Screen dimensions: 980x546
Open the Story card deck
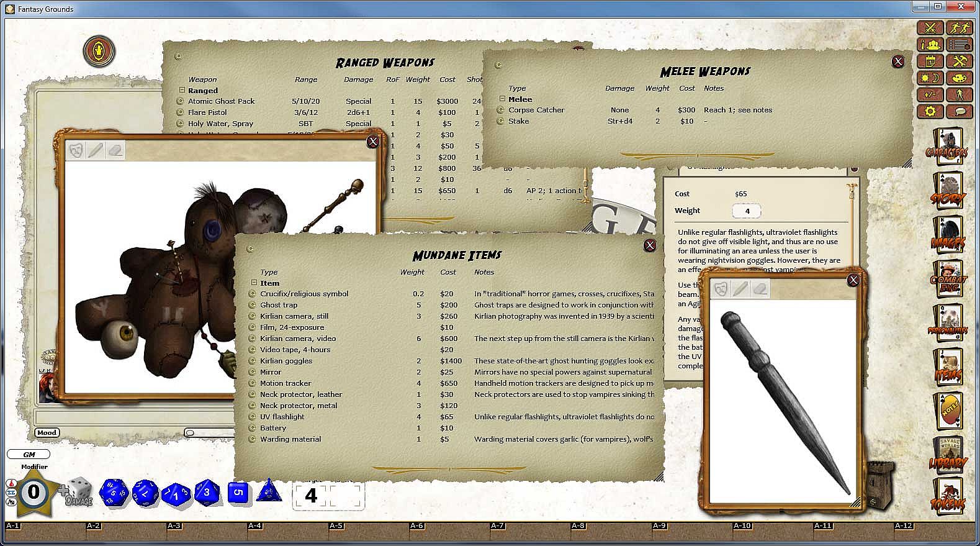[x=947, y=190]
